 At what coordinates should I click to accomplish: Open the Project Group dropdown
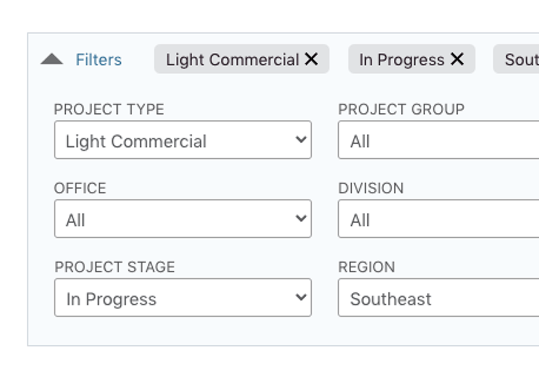439,140
